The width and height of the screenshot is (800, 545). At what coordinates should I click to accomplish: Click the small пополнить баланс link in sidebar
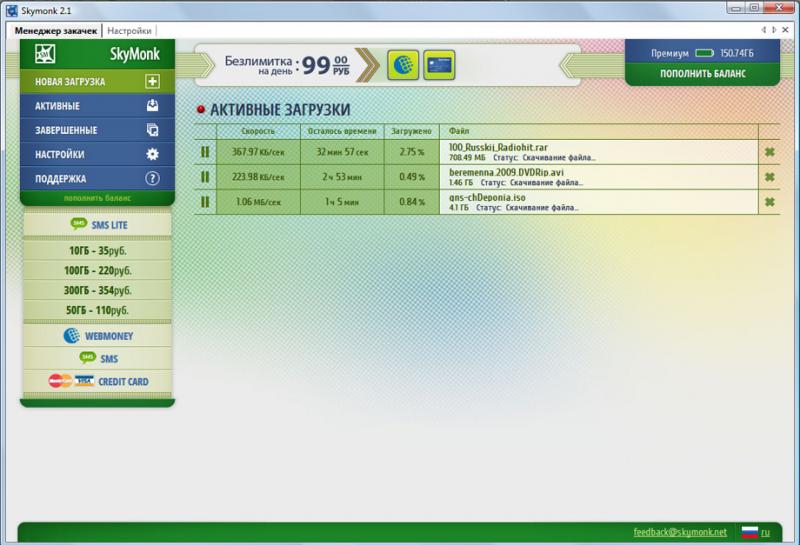[x=97, y=198]
